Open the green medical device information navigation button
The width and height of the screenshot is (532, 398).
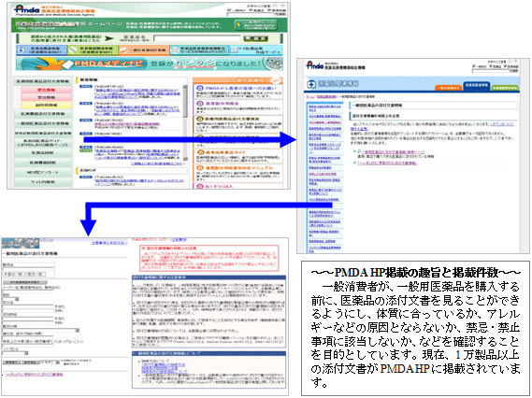click(x=93, y=50)
